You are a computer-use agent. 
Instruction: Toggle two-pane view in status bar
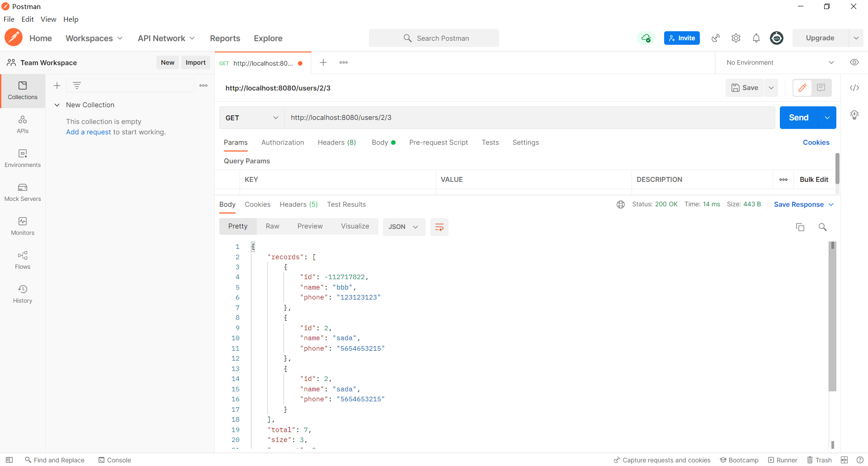[844, 460]
